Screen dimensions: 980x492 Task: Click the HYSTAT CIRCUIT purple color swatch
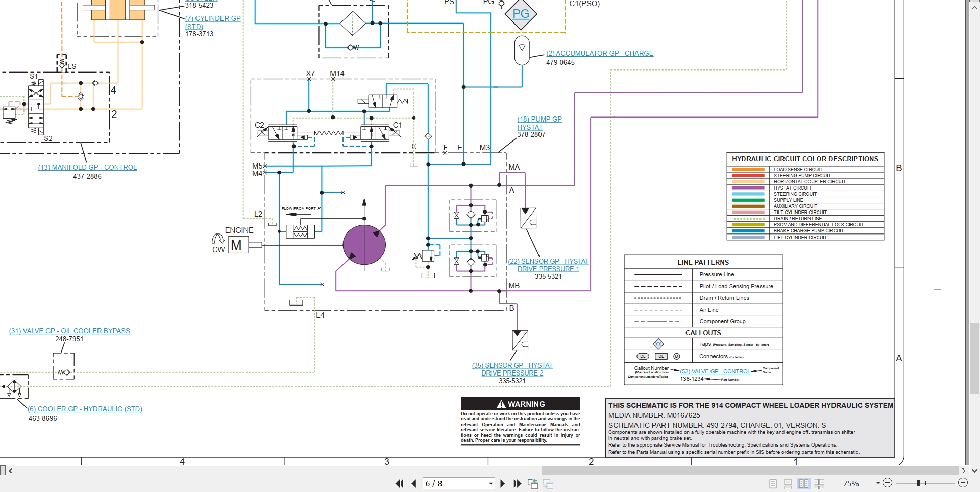tap(748, 188)
